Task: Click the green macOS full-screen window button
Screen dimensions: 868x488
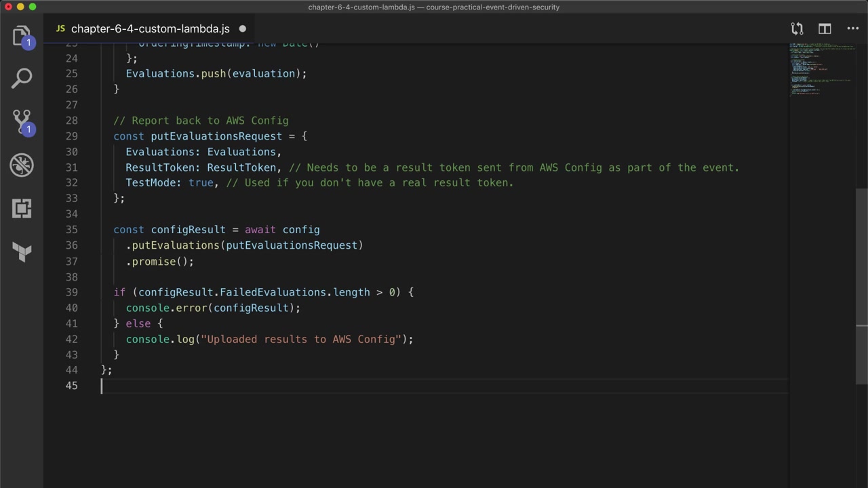Action: 33,7
